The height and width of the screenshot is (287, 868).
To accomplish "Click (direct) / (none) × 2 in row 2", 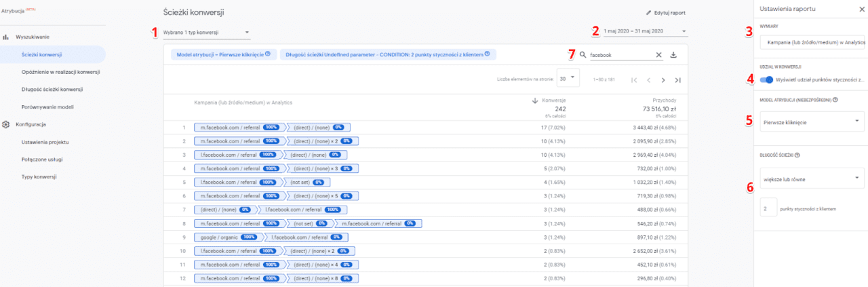I will (x=321, y=140).
